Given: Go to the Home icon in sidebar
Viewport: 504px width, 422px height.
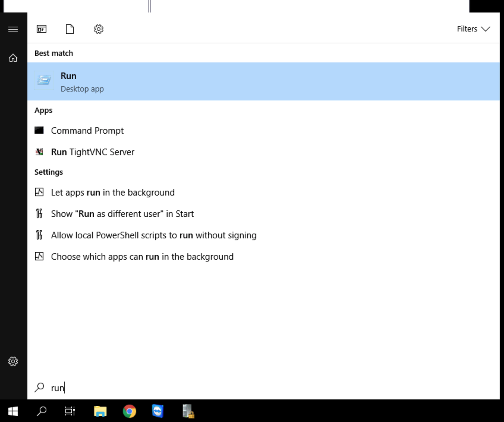Looking at the screenshot, I should point(13,58).
